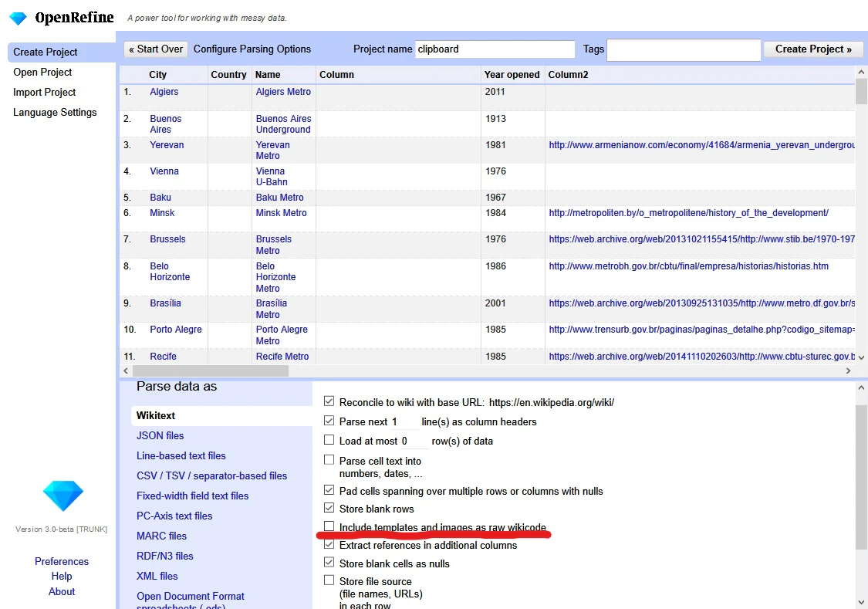Toggle Pad cells spanning multiple rows checkbox

click(x=329, y=490)
